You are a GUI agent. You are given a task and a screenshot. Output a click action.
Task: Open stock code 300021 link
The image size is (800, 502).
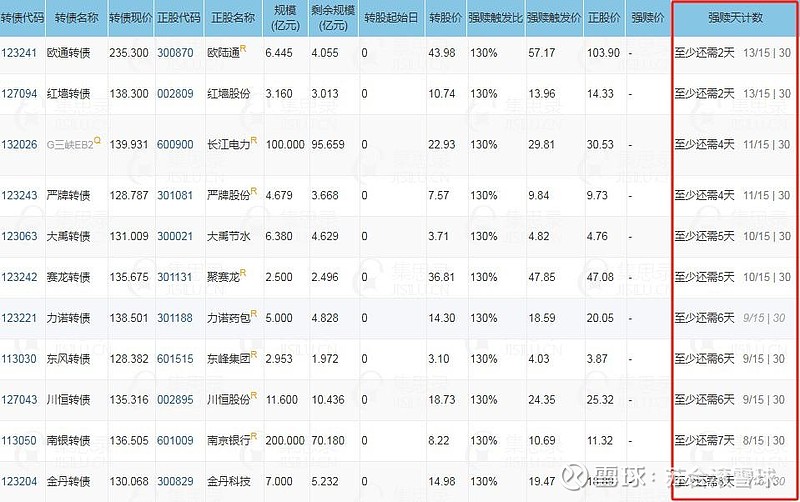[175, 237]
